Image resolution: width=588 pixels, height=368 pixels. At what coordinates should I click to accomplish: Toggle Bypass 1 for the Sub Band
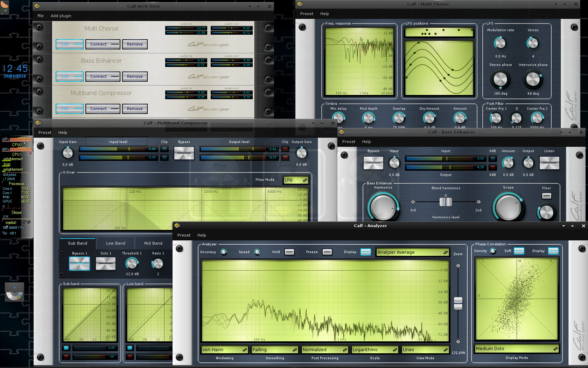pos(79,264)
